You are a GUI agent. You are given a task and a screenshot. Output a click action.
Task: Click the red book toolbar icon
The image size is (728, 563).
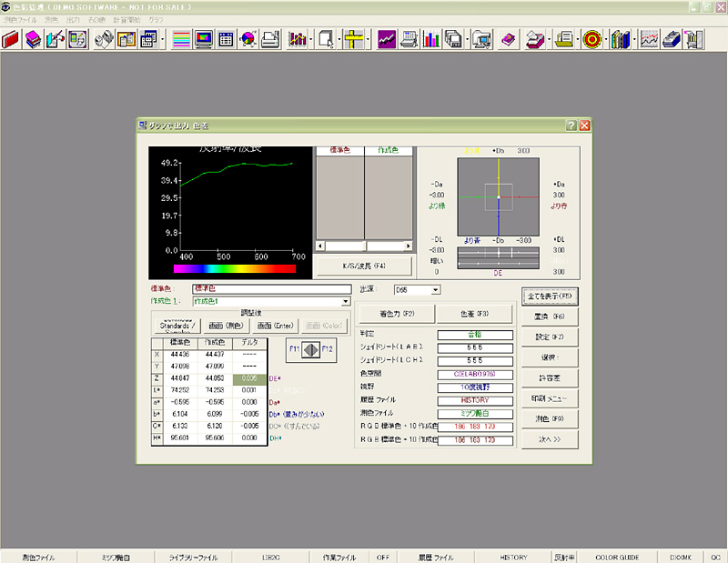(x=12, y=39)
